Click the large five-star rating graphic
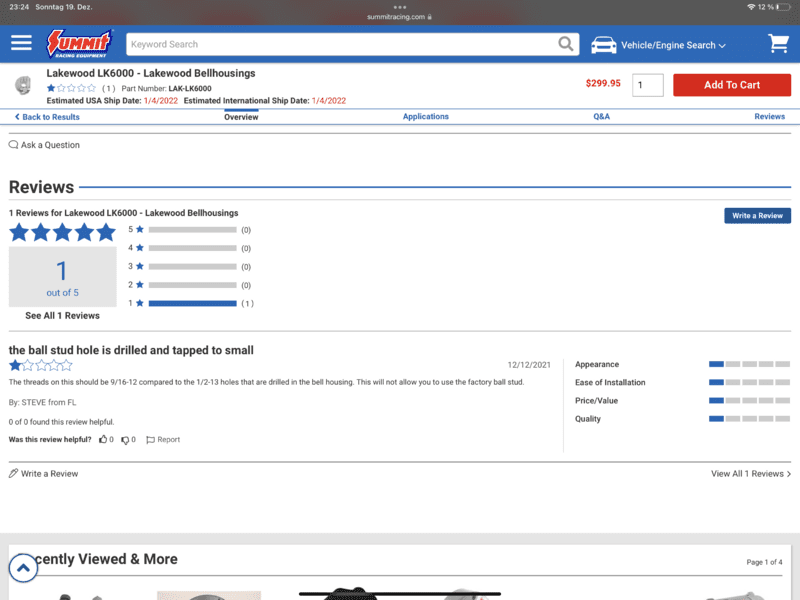 (x=62, y=232)
